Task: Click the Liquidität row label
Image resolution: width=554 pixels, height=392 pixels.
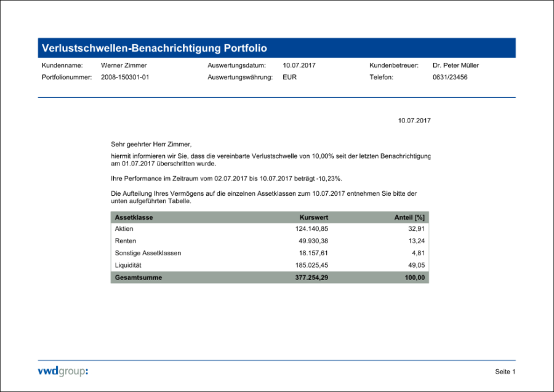Action: point(129,265)
